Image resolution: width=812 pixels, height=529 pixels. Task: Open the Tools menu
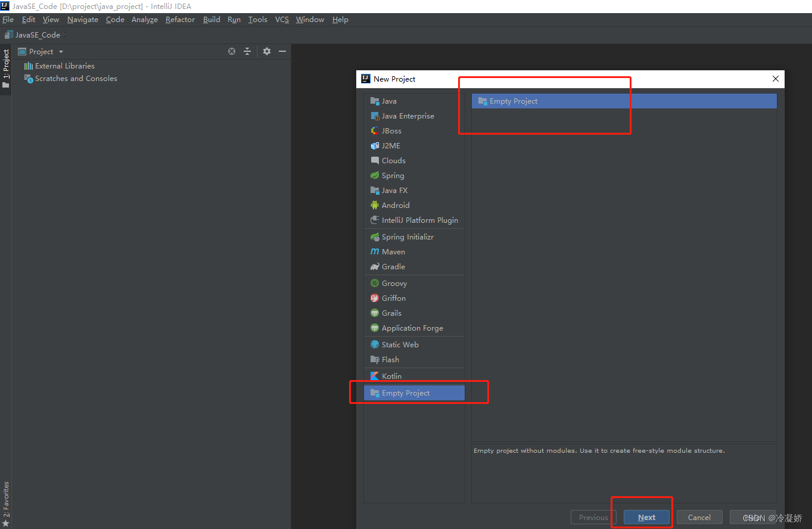click(x=258, y=20)
